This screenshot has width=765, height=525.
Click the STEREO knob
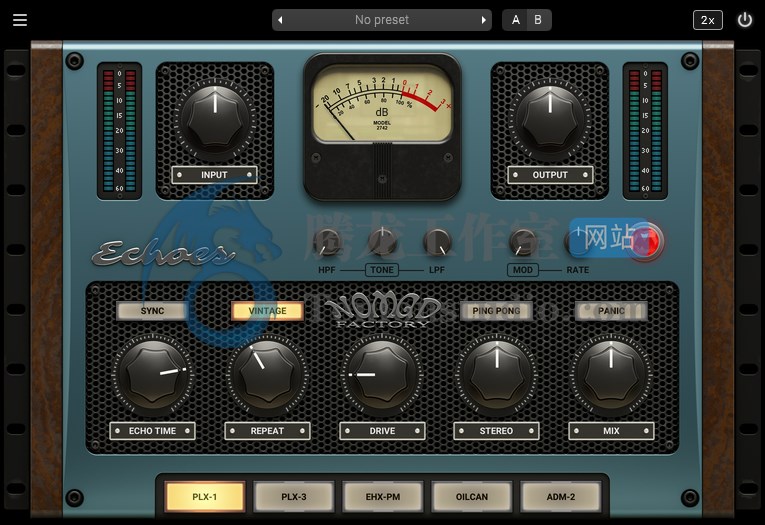pos(497,374)
